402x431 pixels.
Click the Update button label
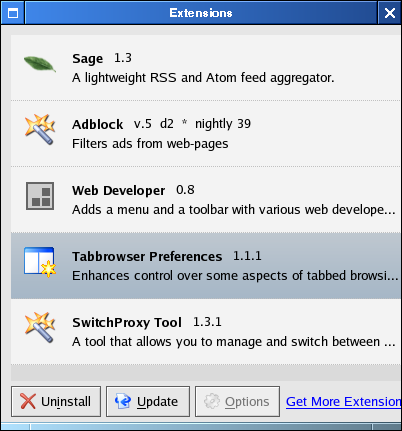(x=157, y=402)
